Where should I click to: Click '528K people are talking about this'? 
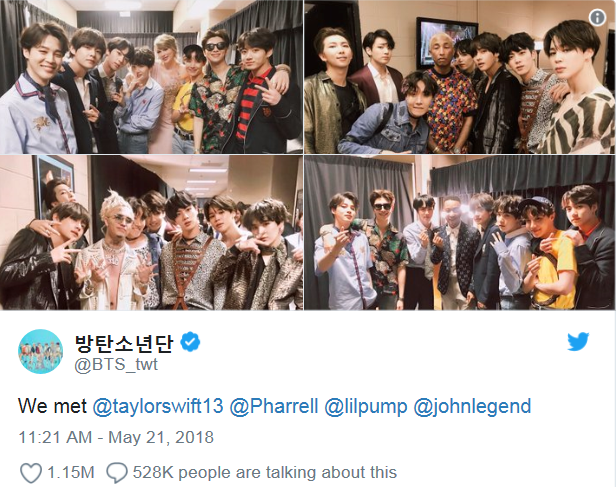(264, 472)
